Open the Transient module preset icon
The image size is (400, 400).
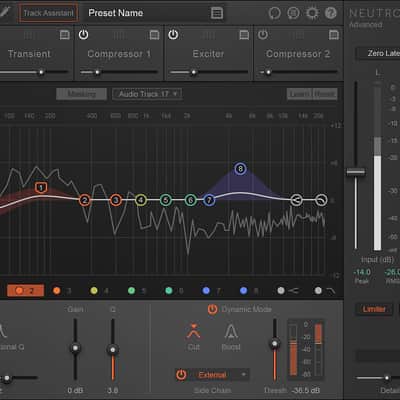(x=65, y=35)
